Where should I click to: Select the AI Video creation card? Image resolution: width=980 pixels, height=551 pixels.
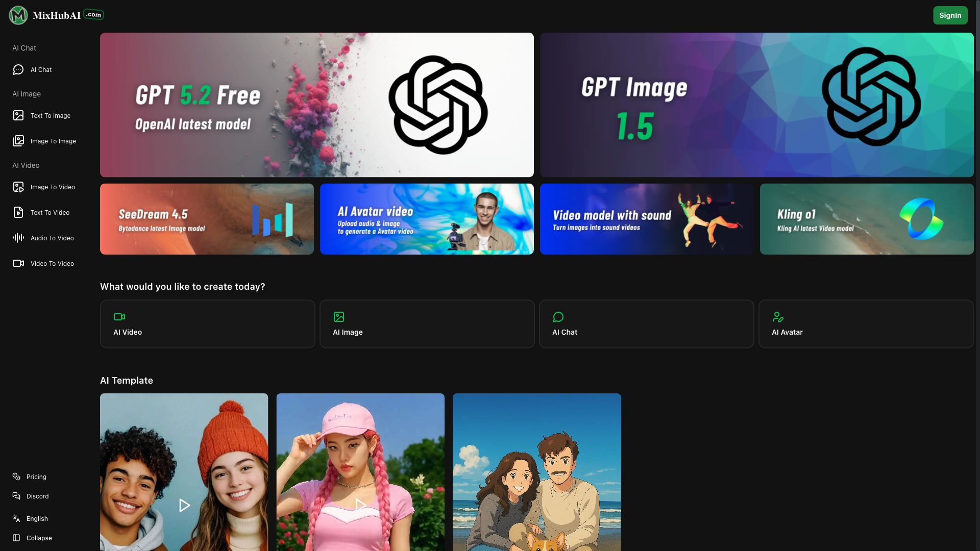[207, 324]
